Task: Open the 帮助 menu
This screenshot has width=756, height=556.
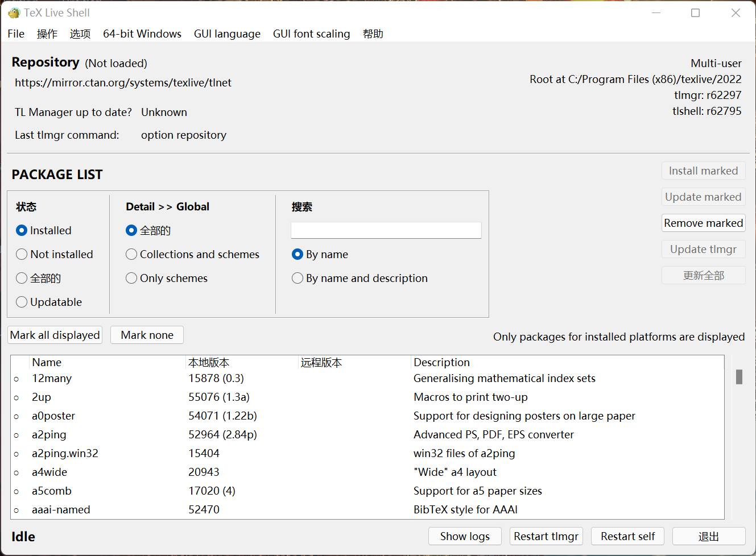Action: 373,34
